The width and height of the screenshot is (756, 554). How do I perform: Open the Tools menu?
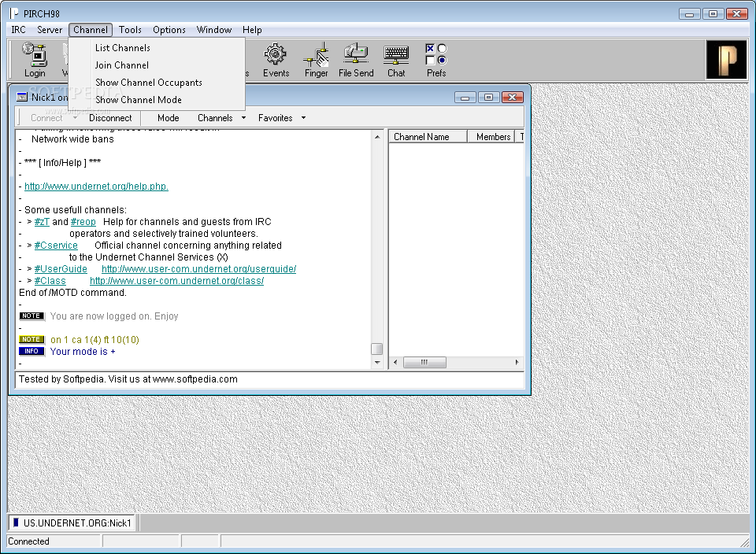[130, 30]
